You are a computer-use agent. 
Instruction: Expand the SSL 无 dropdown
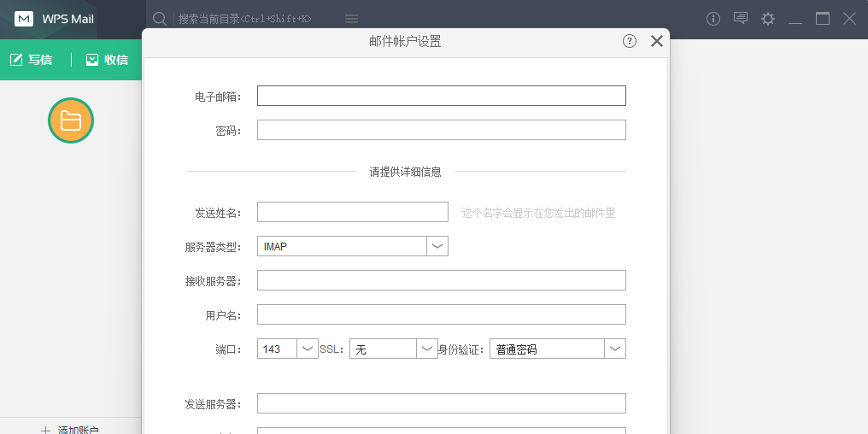[394, 349]
